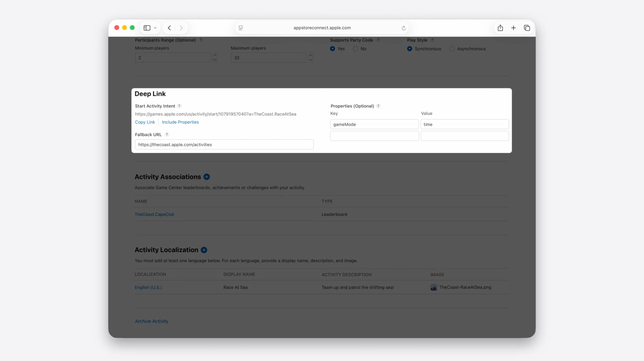
Task: Click help icon next to Start Activity Intent
Action: tap(179, 106)
